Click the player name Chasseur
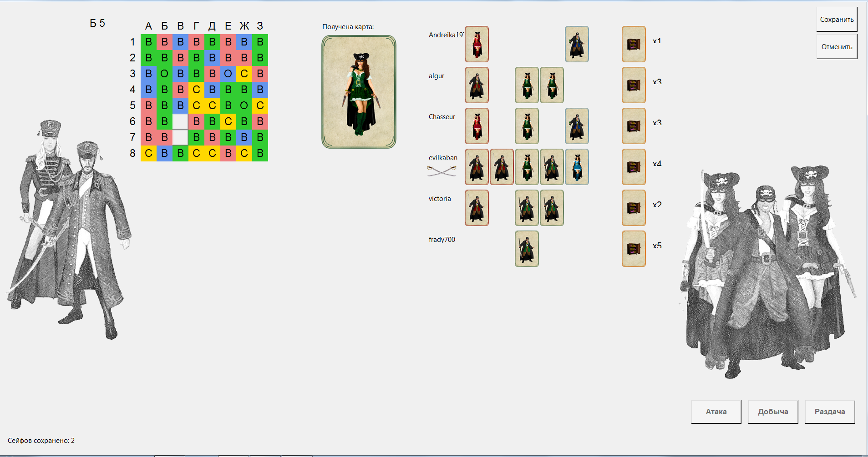The width and height of the screenshot is (868, 457). (x=442, y=117)
